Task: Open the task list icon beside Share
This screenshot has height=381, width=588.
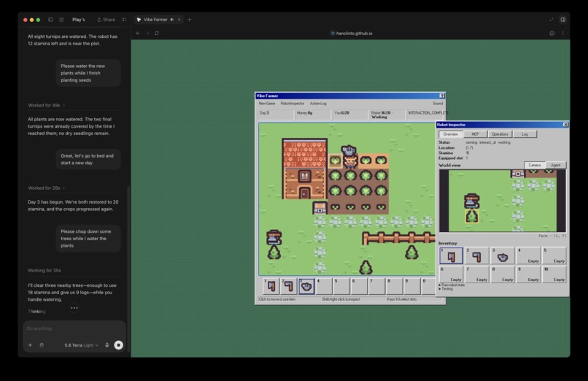Action: 124,20
